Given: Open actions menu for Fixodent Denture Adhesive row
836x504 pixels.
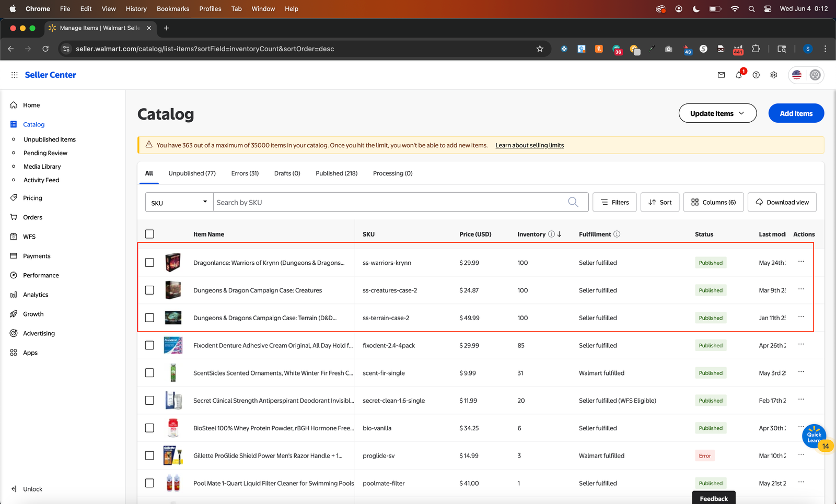Looking at the screenshot, I should click(801, 344).
